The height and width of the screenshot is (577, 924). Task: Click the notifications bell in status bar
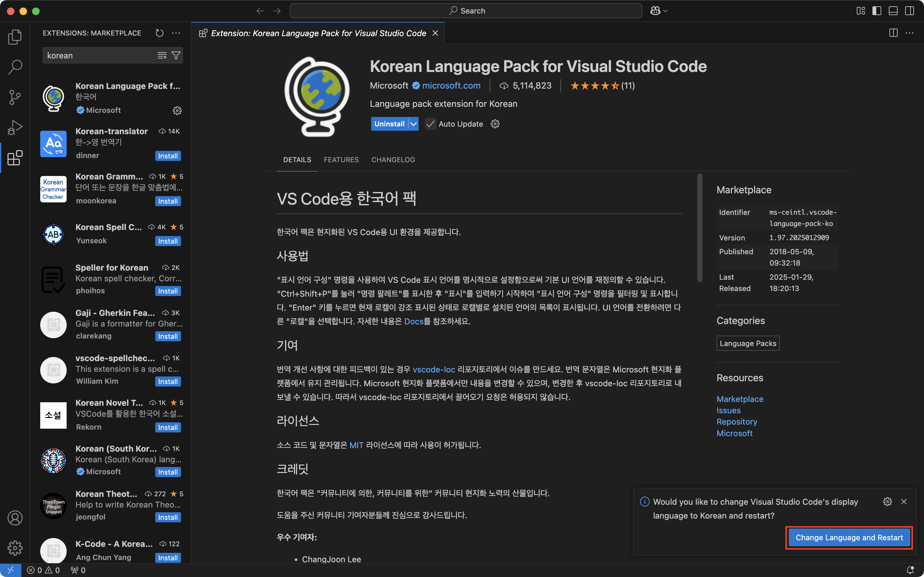pos(910,570)
